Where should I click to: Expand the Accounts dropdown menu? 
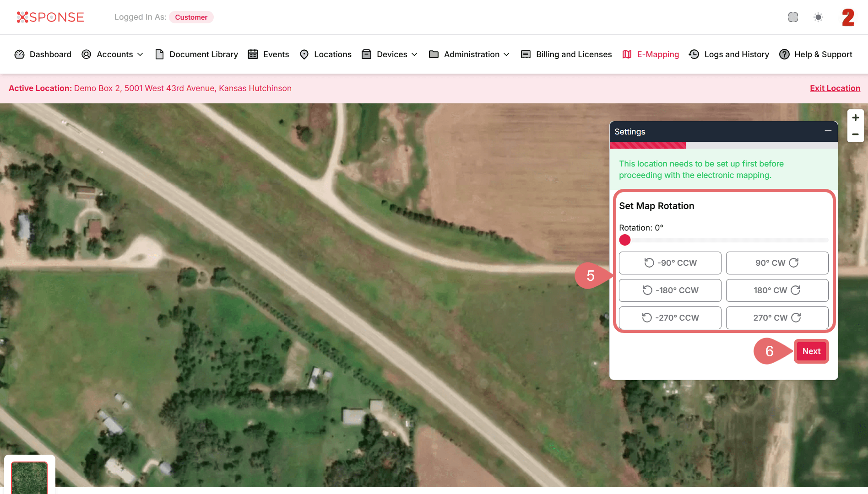tap(113, 54)
